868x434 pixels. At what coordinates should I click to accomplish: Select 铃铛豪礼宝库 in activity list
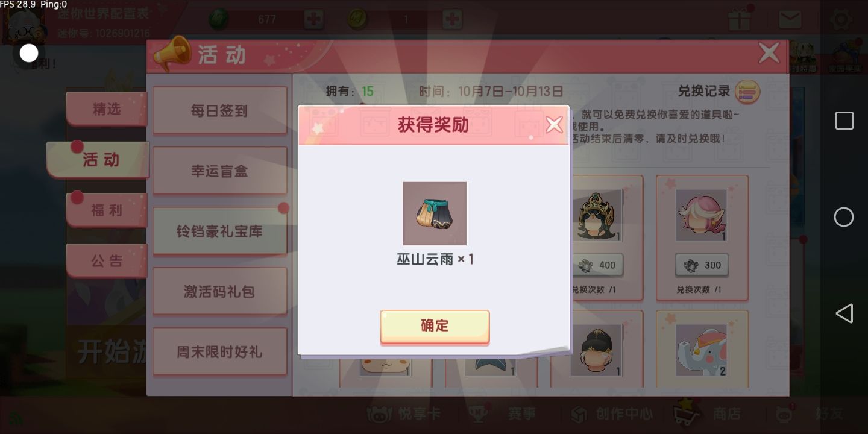tap(219, 231)
